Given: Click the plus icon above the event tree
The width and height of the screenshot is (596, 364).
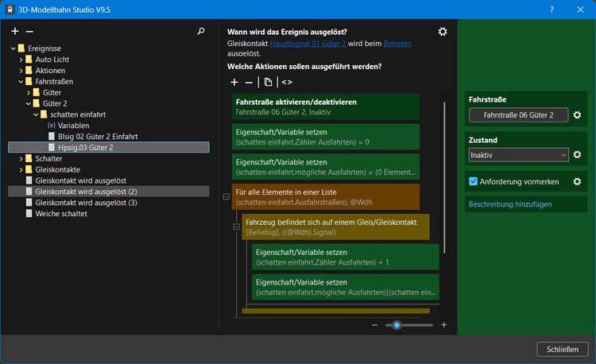Looking at the screenshot, I should (x=14, y=31).
